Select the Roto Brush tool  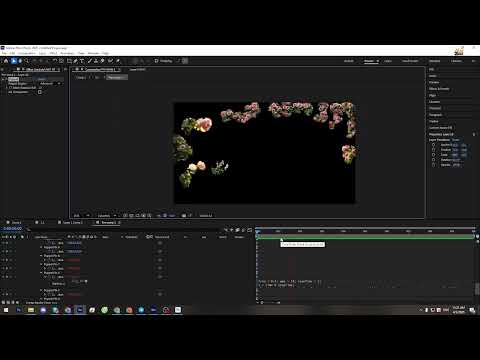110,61
